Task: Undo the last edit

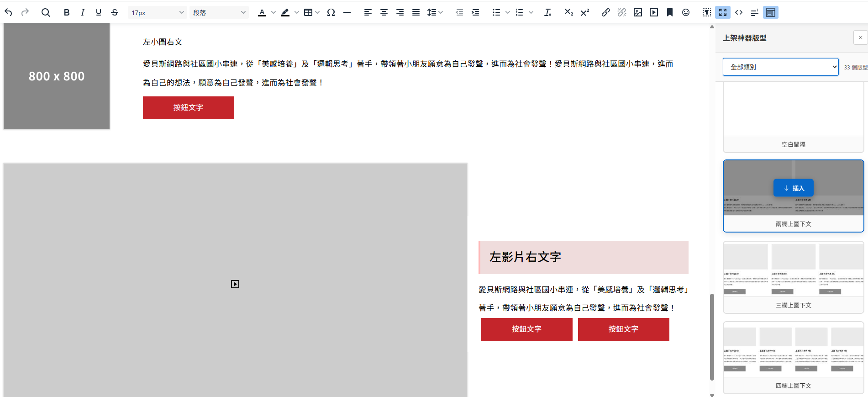Action: click(8, 12)
